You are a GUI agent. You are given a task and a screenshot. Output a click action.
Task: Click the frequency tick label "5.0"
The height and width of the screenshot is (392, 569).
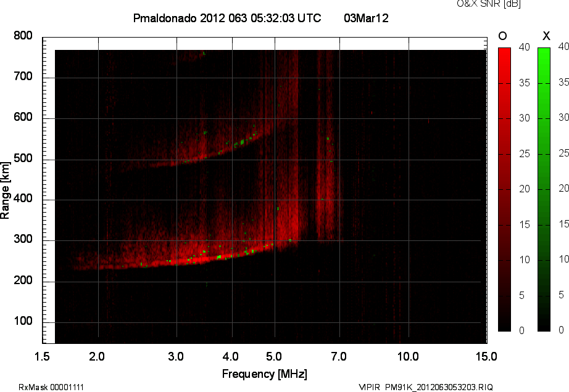tap(274, 356)
